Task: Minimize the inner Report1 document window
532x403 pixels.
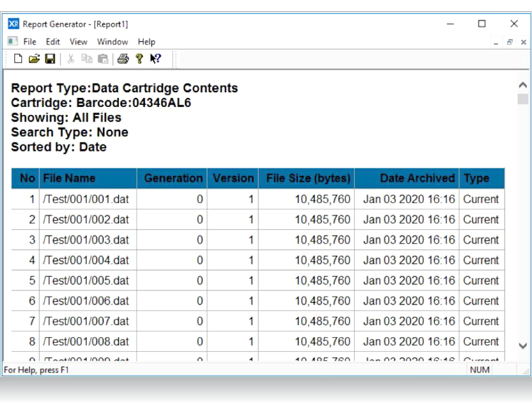Action: pos(496,42)
